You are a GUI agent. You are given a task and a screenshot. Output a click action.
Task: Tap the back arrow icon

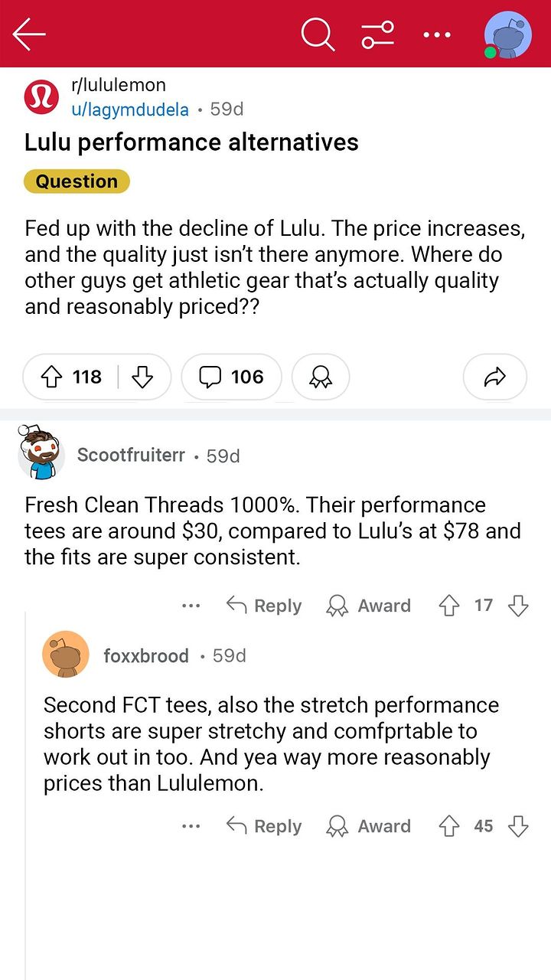click(x=29, y=34)
